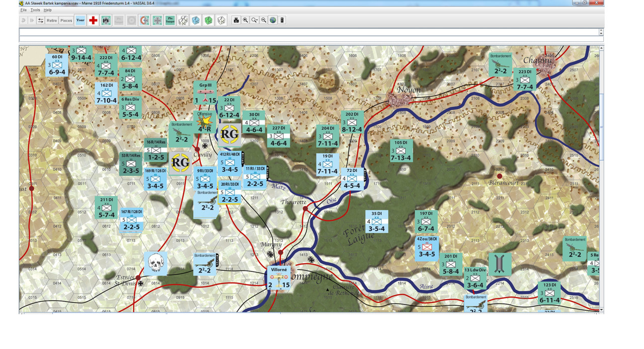Roll the white double dice icon
644x349 pixels.
click(184, 20)
